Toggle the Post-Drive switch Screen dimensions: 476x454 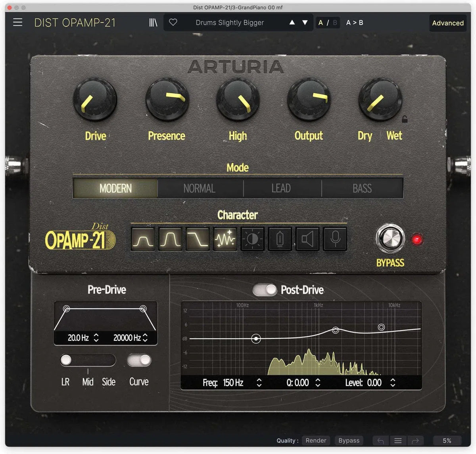[x=265, y=290]
